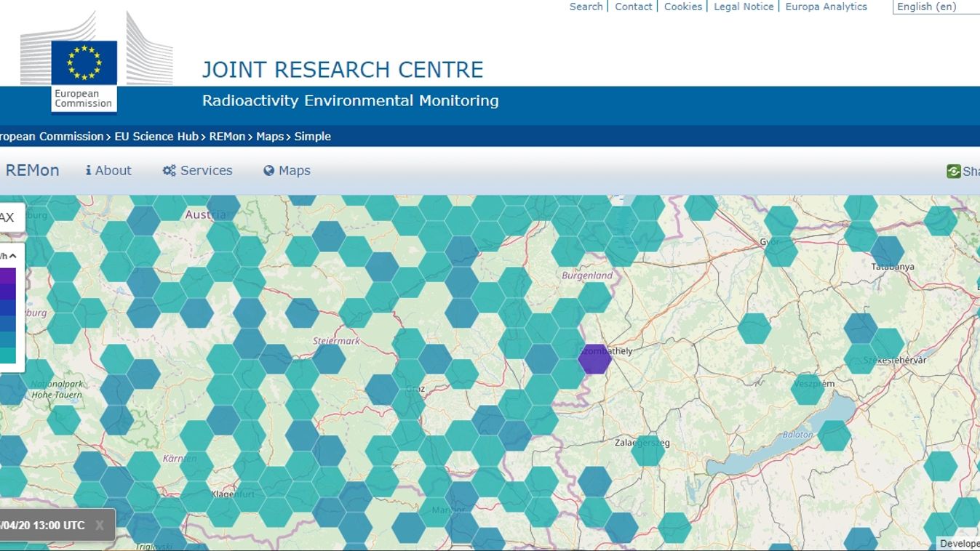The image size is (980, 551).
Task: Select the teal hexagon over Veszprém
Action: [808, 389]
